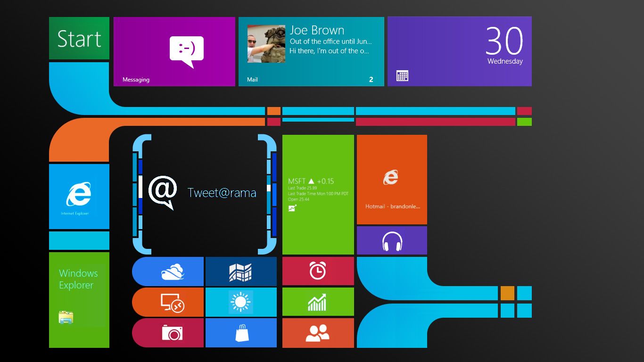This screenshot has width=644, height=362.
Task: Open the SkyDrive cloud tile
Action: click(168, 271)
